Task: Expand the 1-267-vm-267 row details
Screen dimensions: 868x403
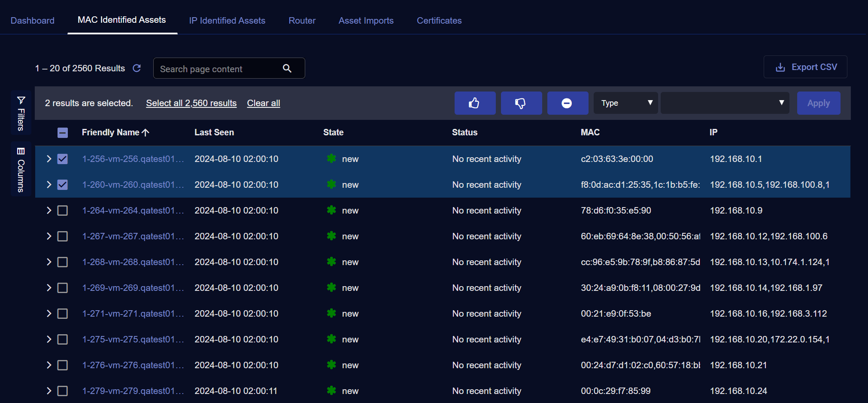Action: coord(49,236)
